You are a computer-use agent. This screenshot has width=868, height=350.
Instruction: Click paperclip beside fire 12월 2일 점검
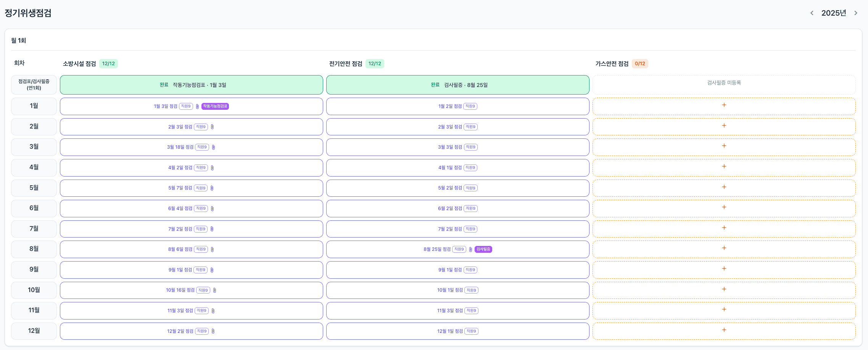[x=213, y=331]
